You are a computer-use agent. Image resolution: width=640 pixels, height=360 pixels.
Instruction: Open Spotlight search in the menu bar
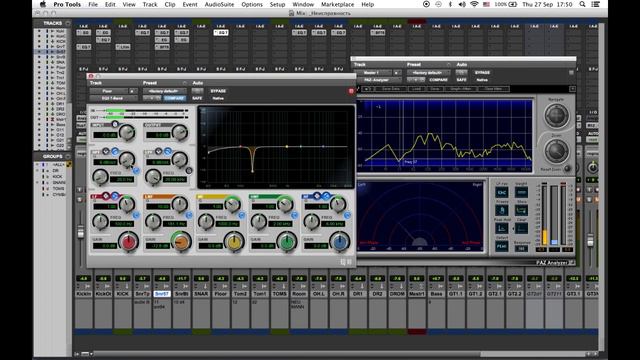pyautogui.click(x=582, y=4)
